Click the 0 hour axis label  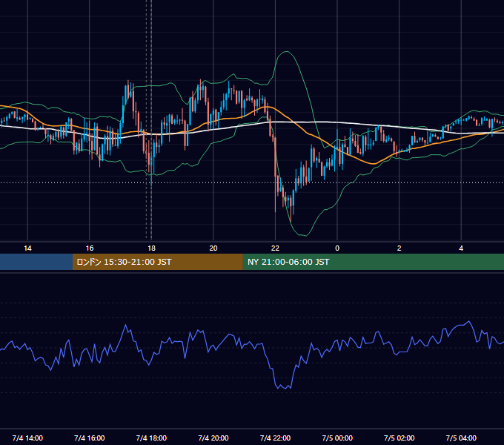(x=337, y=248)
